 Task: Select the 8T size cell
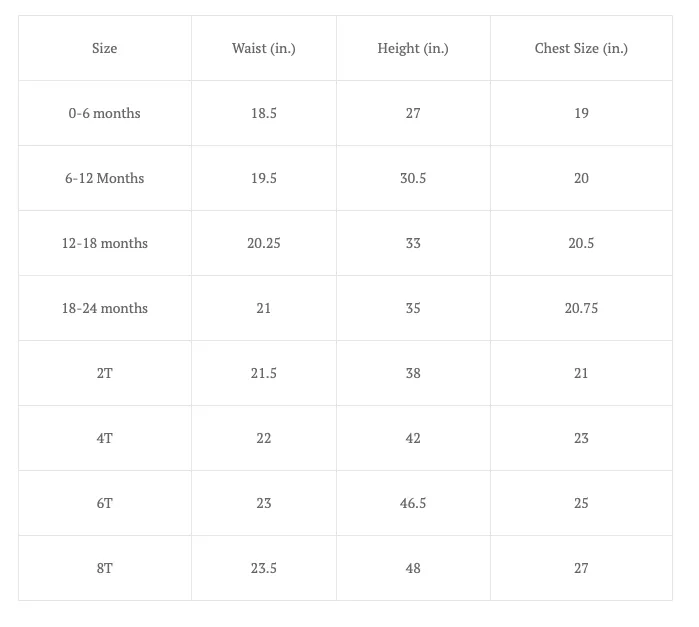click(105, 569)
